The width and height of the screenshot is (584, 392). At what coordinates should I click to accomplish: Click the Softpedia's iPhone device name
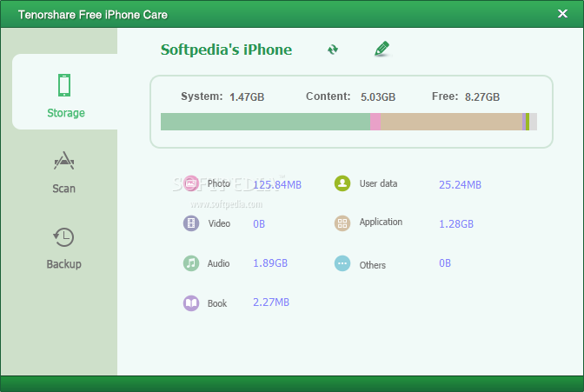[226, 50]
